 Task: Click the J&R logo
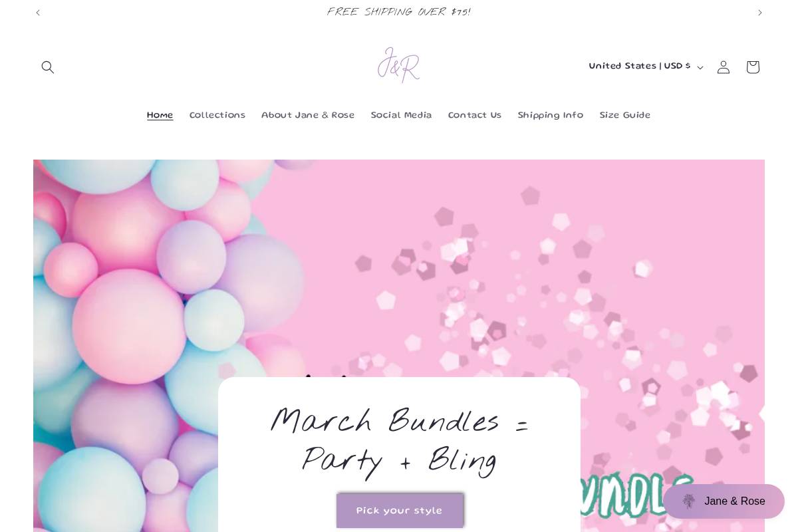(x=399, y=65)
